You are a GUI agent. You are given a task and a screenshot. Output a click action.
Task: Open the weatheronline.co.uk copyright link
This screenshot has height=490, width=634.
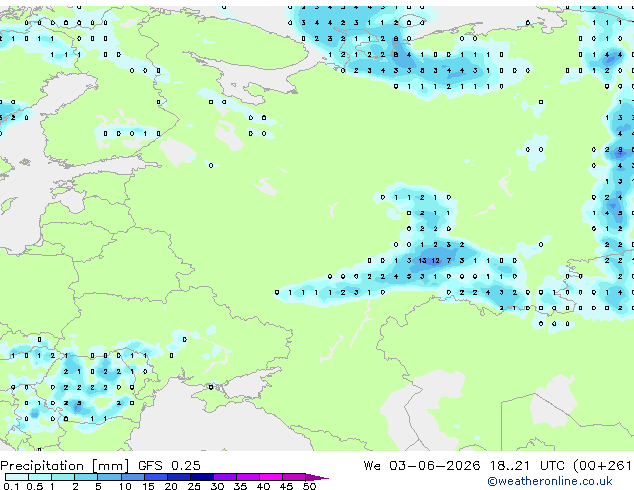coord(549,481)
